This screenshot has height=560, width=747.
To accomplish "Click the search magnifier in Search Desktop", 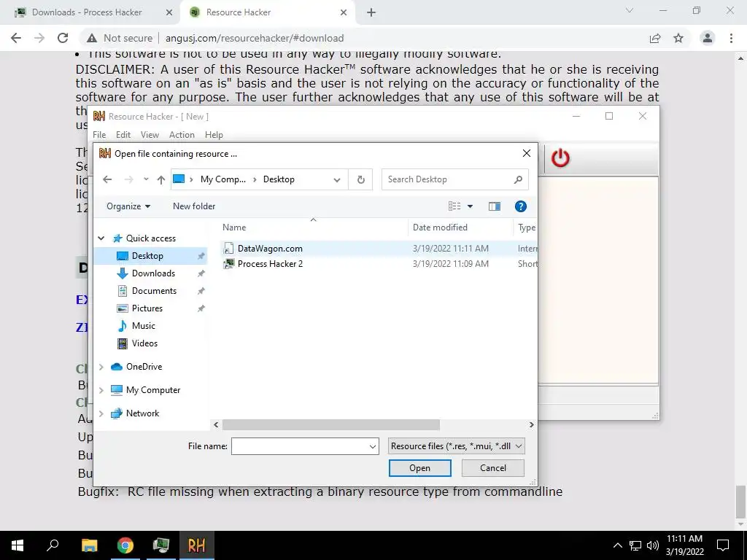I will pyautogui.click(x=518, y=179).
